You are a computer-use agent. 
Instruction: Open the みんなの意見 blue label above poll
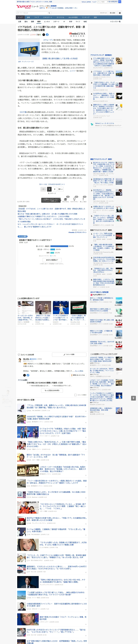coord(23,236)
